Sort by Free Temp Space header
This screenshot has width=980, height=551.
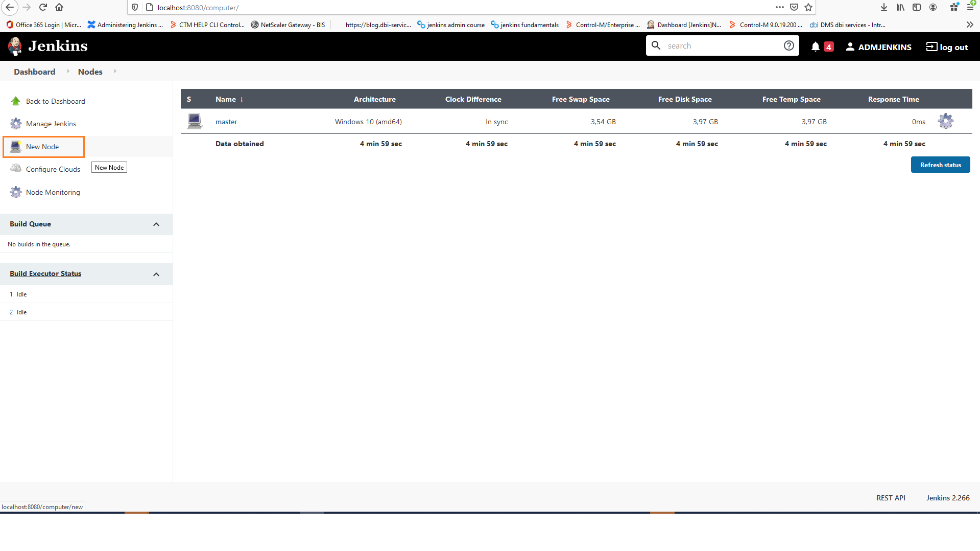(x=791, y=99)
